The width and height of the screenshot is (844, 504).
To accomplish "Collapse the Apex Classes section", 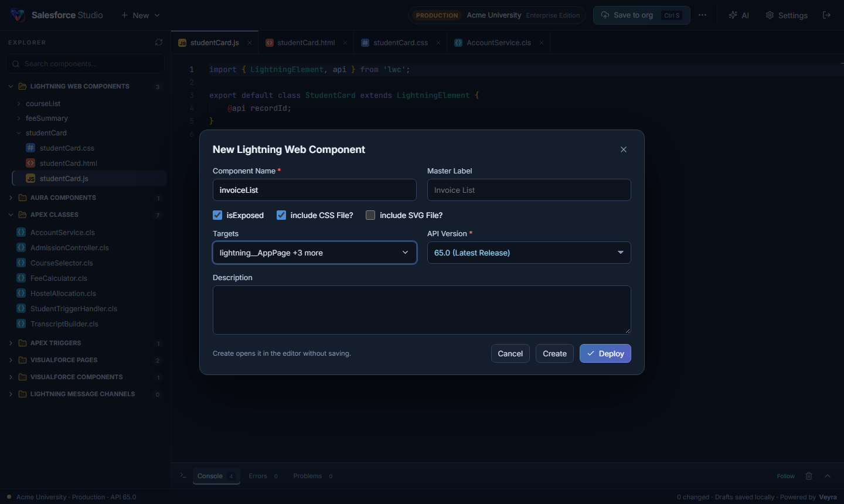I will click(11, 214).
